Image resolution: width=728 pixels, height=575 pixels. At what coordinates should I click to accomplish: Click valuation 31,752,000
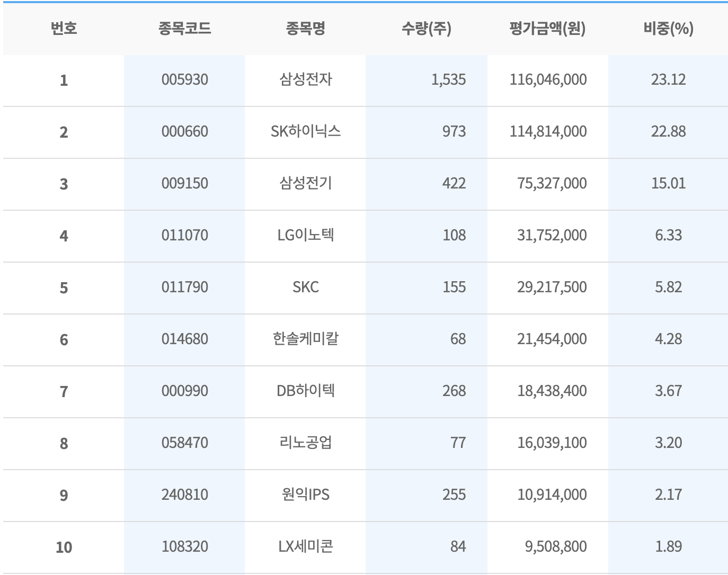(x=552, y=236)
